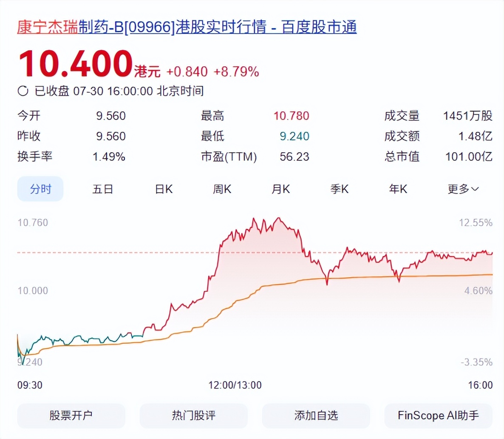Click the 12:00/13:00 time axis label
504x439 pixels.
[235, 385]
